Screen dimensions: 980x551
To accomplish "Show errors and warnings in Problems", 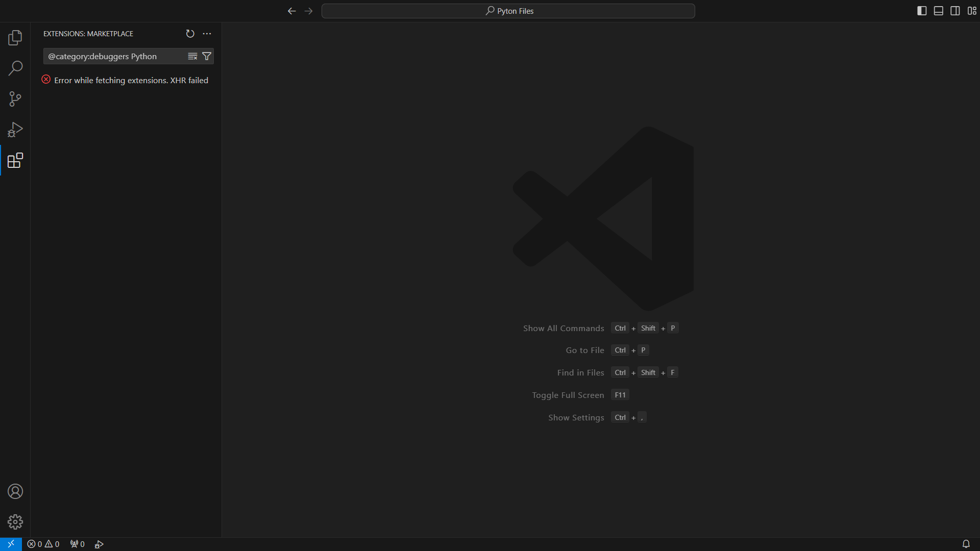I will pyautogui.click(x=43, y=544).
